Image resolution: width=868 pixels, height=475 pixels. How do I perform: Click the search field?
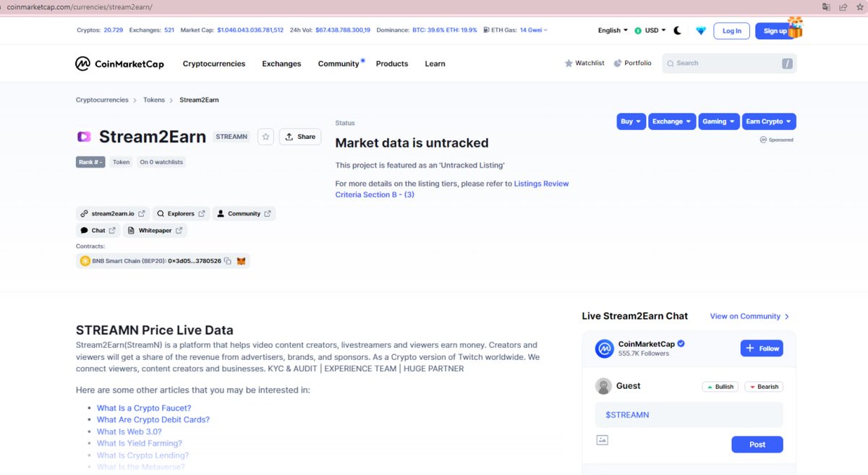[x=729, y=64]
